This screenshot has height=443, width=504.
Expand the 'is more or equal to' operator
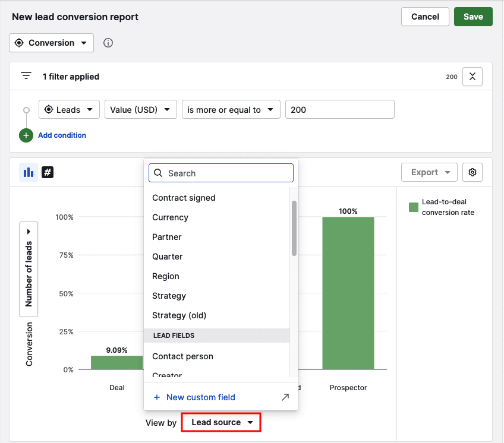click(231, 110)
